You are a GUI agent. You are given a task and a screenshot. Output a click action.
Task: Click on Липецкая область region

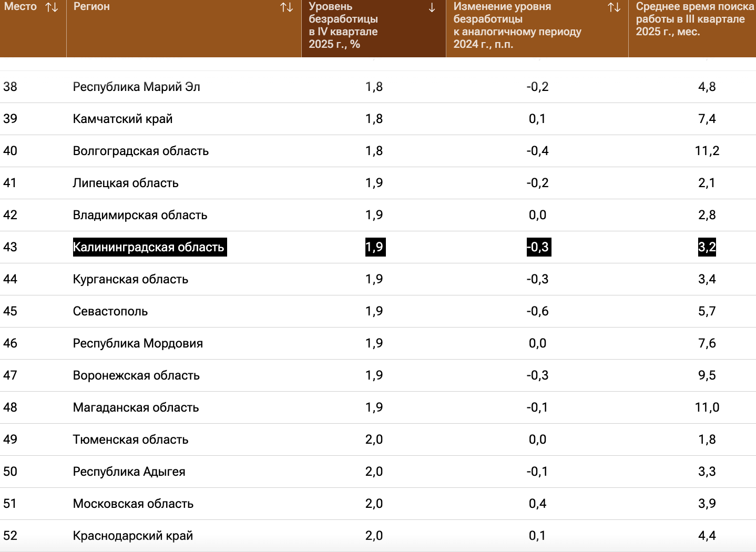click(126, 183)
